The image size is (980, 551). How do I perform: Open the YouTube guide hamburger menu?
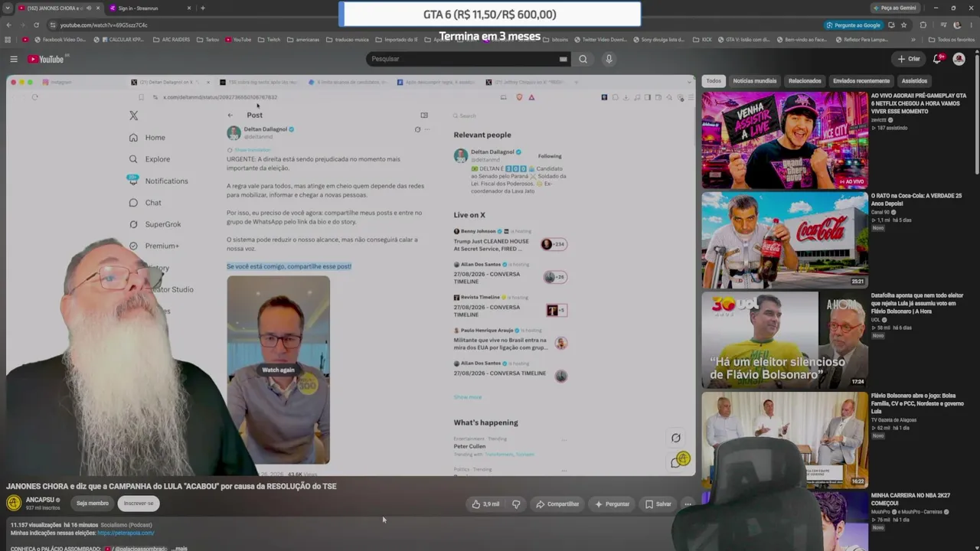pyautogui.click(x=14, y=59)
